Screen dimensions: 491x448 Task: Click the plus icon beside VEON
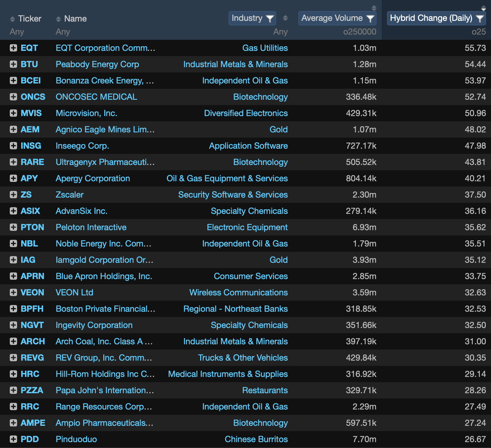(x=13, y=292)
